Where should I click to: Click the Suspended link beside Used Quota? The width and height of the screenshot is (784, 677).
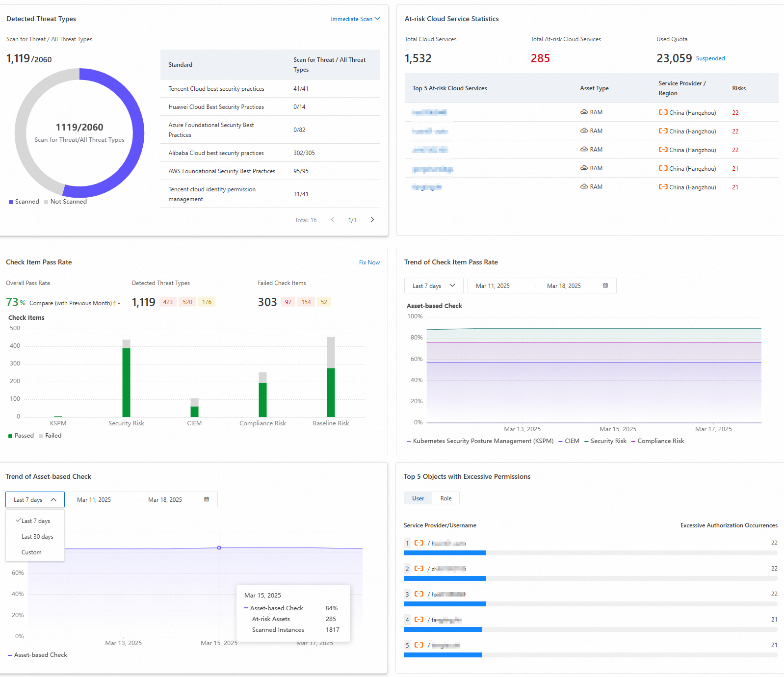click(x=710, y=58)
